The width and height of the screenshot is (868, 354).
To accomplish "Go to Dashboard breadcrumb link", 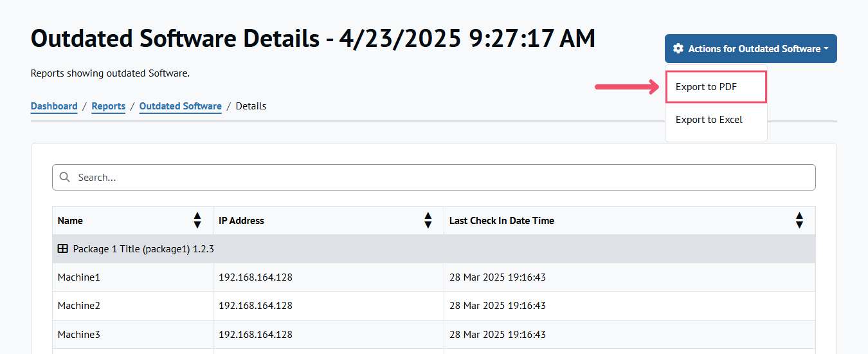I will (x=54, y=106).
